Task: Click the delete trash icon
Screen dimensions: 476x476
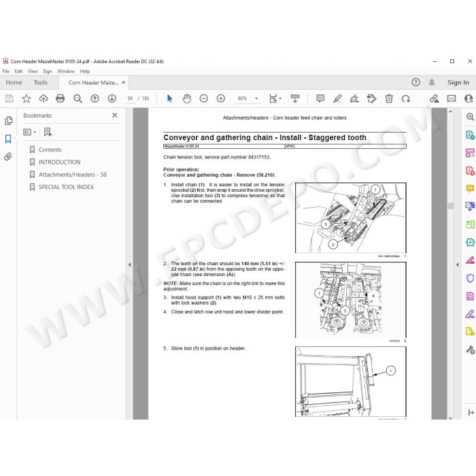Action: (x=389, y=99)
